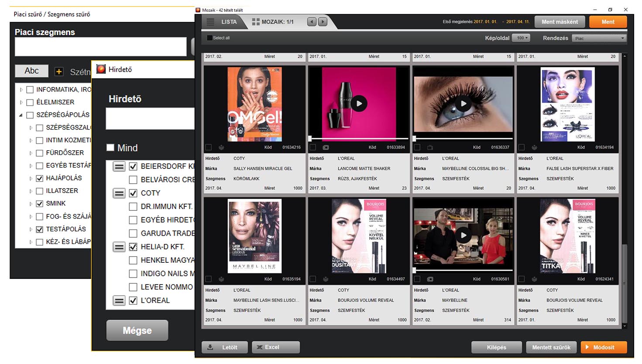Click the Excel export button

(x=276, y=347)
